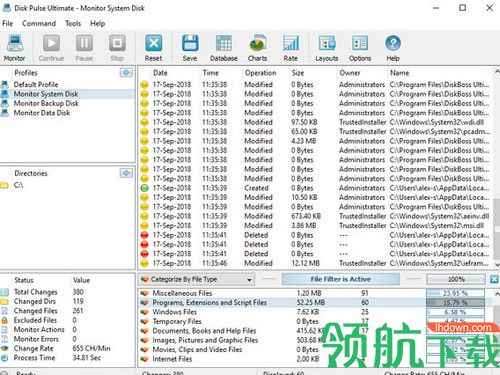Sort changes by the Owner column

(x=350, y=73)
